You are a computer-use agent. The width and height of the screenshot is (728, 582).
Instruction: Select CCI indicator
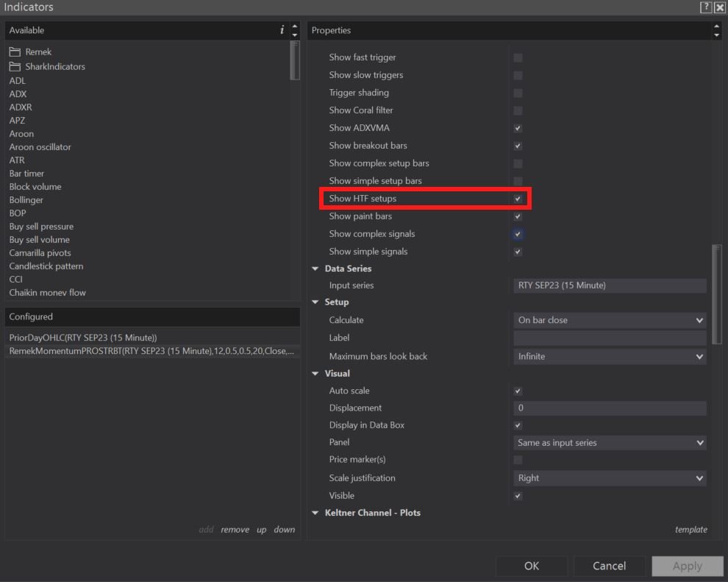[15, 280]
